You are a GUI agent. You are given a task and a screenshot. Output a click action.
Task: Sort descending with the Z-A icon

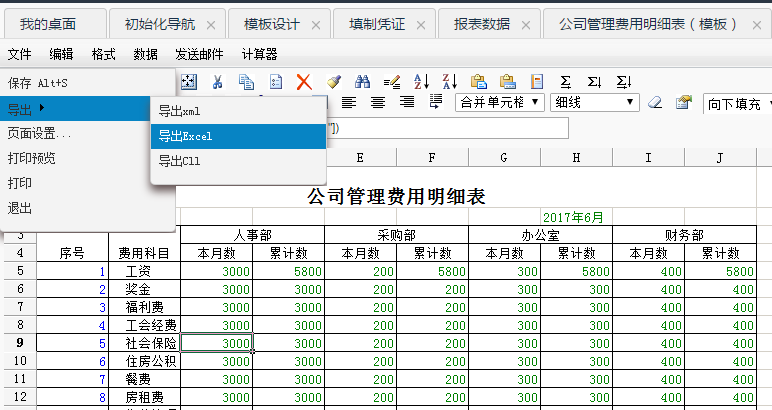click(450, 82)
